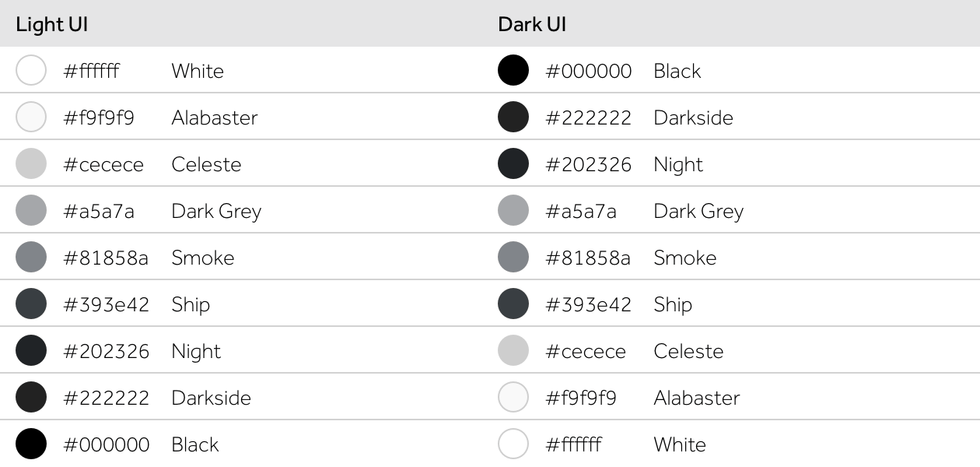Select hex code #393e42 in Light UI
The width and height of the screenshot is (980, 467).
click(106, 304)
